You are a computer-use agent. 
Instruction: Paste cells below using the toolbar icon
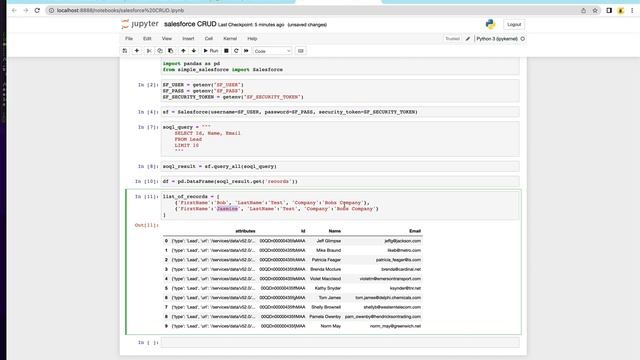171,51
